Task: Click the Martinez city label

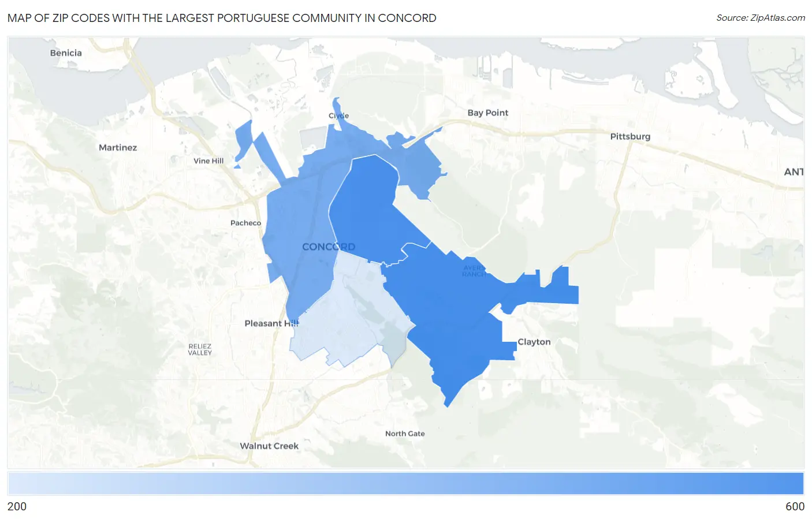Action: pyautogui.click(x=118, y=147)
